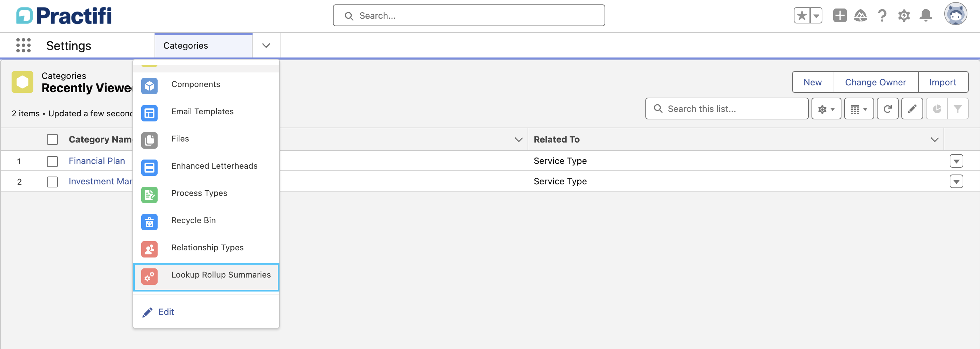Click the Salesforce guidance cloud icon
980x349 pixels.
tap(860, 16)
